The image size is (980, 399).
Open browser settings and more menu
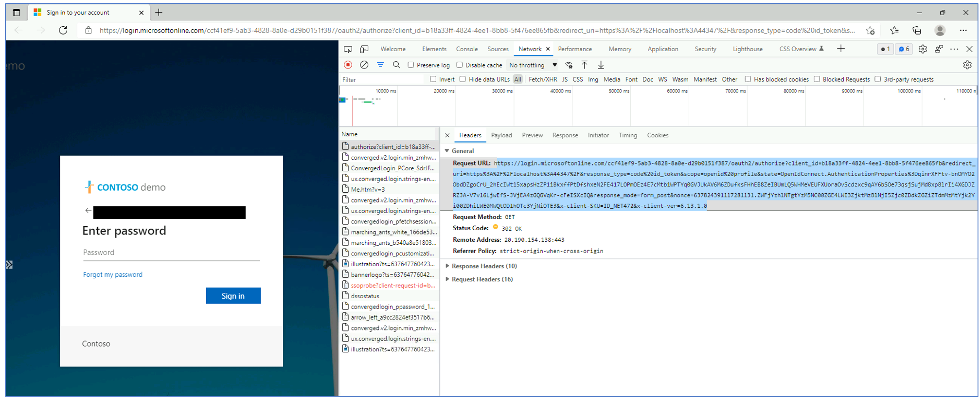(x=963, y=30)
